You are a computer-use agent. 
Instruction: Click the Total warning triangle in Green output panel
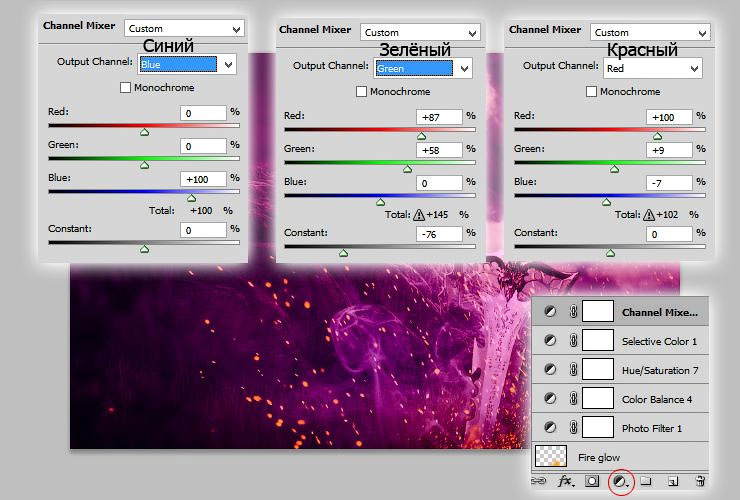(x=419, y=215)
